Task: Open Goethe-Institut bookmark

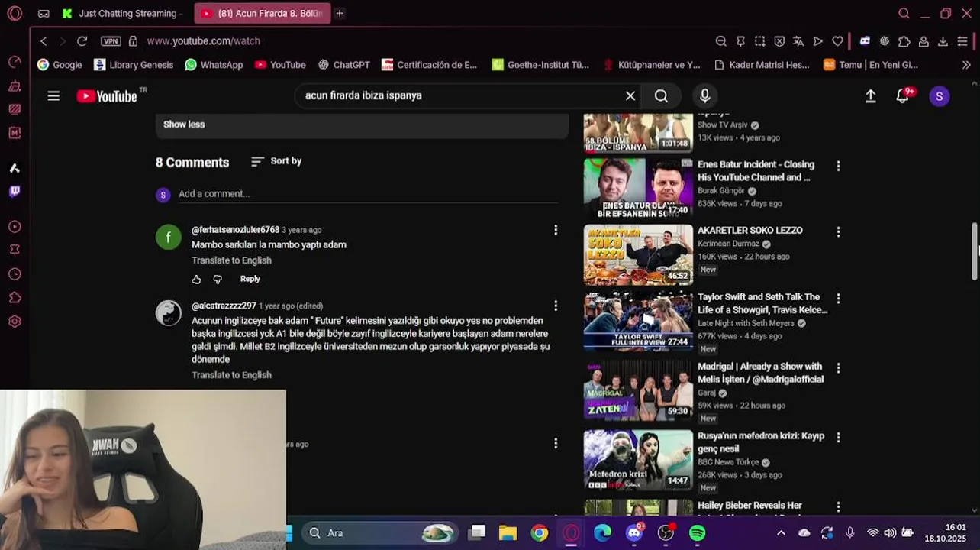Action: [x=540, y=65]
